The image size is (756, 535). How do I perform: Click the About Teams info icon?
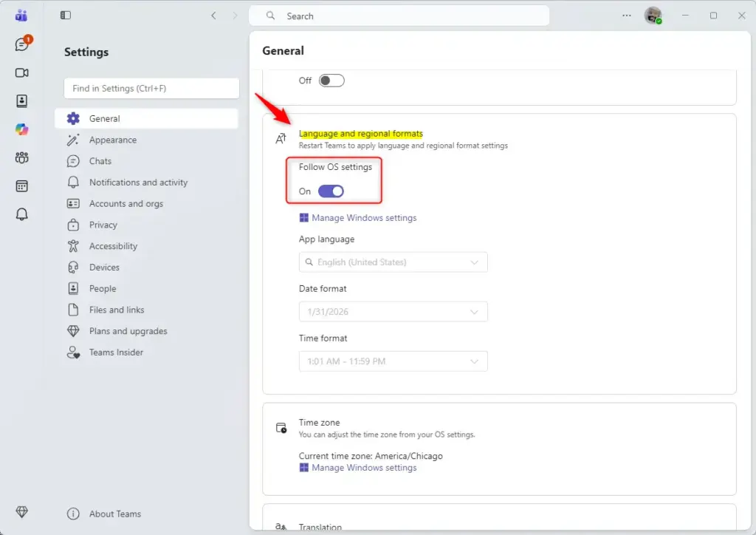tap(73, 514)
